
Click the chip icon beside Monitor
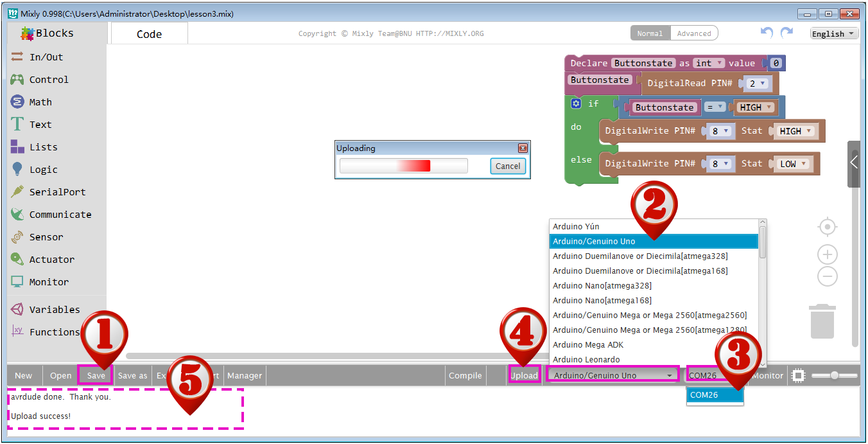(x=798, y=375)
